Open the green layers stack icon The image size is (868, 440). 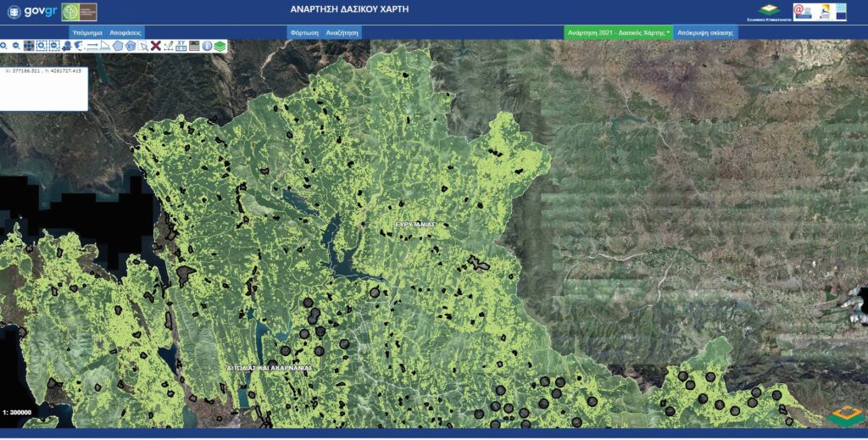pos(220,46)
